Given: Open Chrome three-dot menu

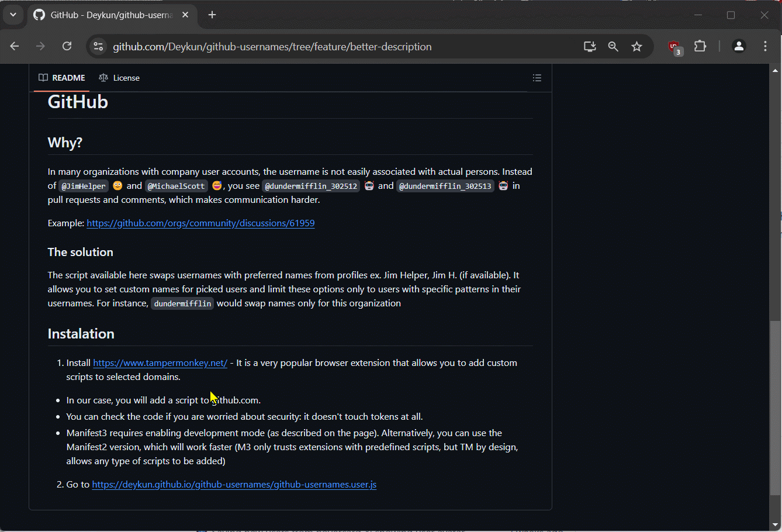Looking at the screenshot, I should [x=765, y=46].
